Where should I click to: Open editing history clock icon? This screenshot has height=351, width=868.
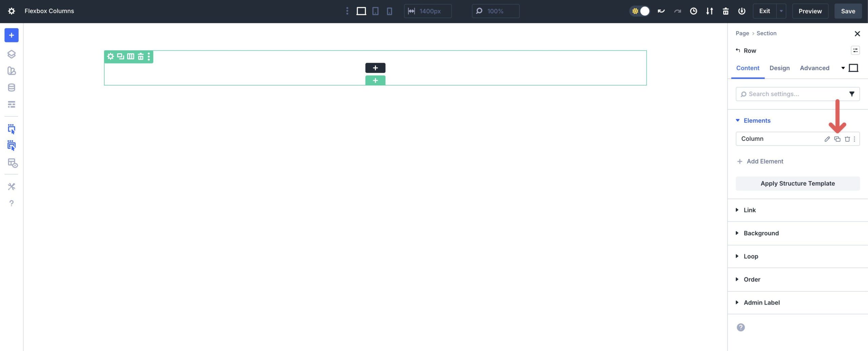(693, 11)
